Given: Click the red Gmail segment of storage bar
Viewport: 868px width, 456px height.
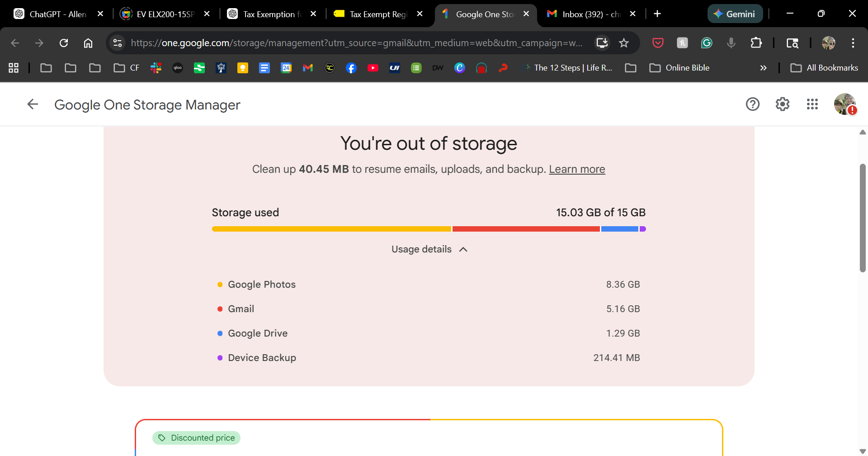Looking at the screenshot, I should [x=526, y=229].
